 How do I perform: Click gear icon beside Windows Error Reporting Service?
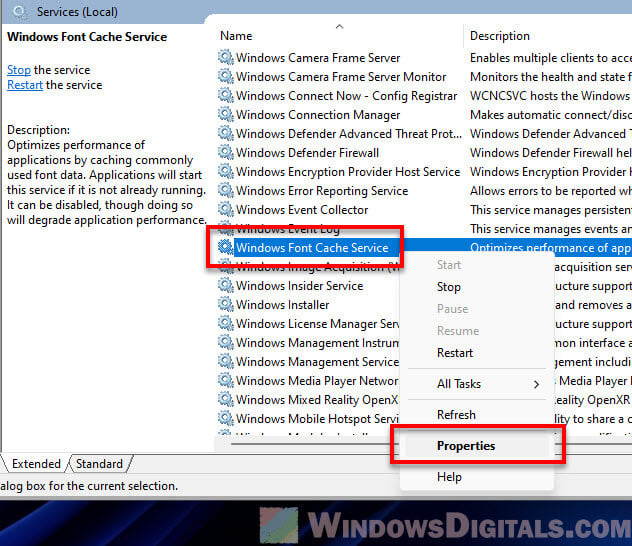point(226,190)
